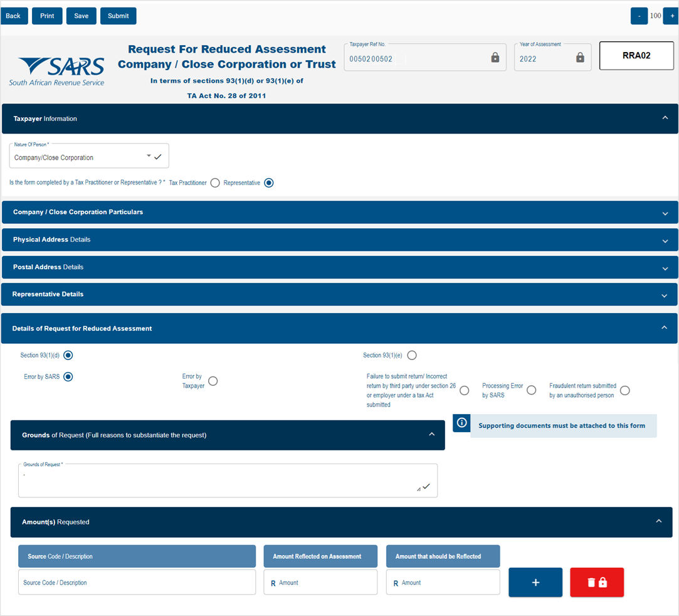
Task: Expand the Physical Address Details section
Action: tap(340, 240)
